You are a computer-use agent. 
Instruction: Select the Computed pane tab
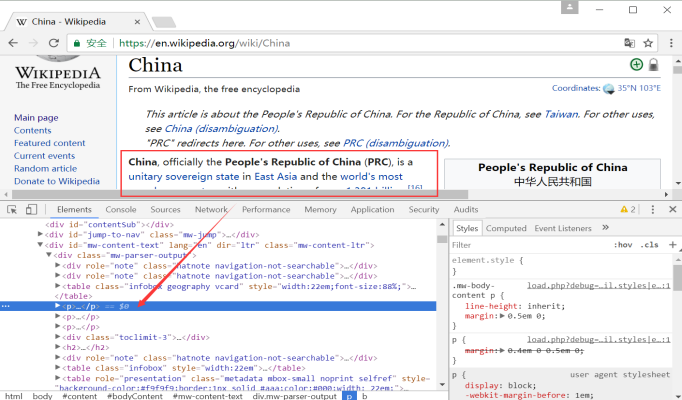tap(506, 228)
